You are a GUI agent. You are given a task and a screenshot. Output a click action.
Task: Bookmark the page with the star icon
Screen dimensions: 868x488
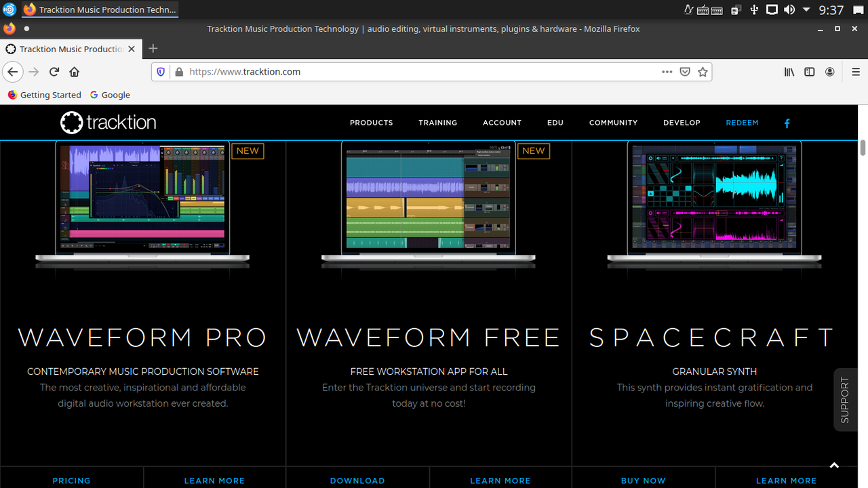[703, 71]
